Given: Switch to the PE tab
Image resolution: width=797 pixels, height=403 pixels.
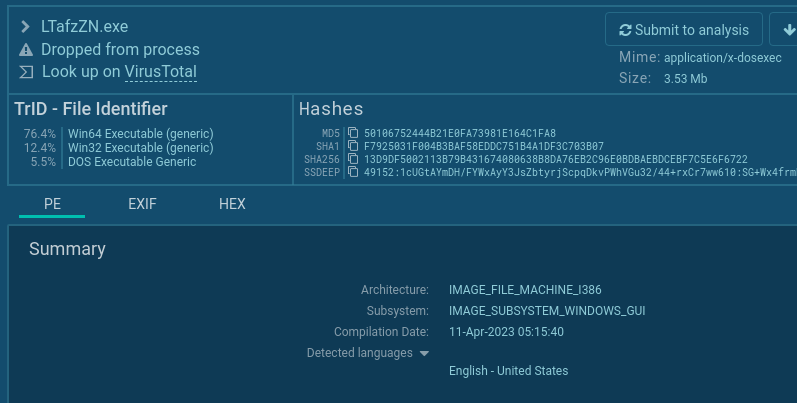Looking at the screenshot, I should [x=52, y=204].
